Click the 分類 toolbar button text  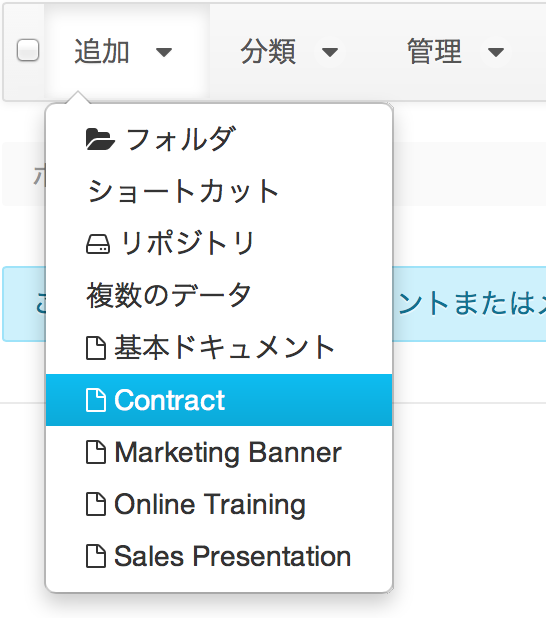pyautogui.click(x=268, y=52)
